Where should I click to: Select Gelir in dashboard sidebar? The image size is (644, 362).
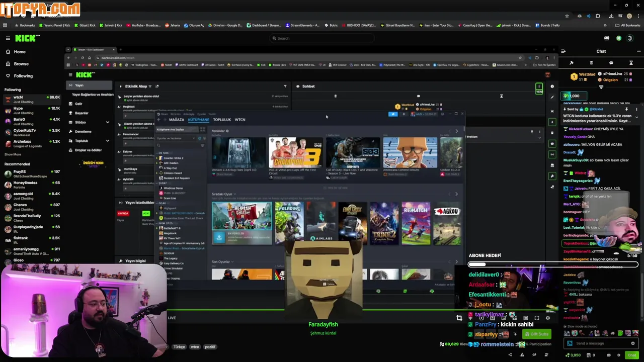coord(78,104)
